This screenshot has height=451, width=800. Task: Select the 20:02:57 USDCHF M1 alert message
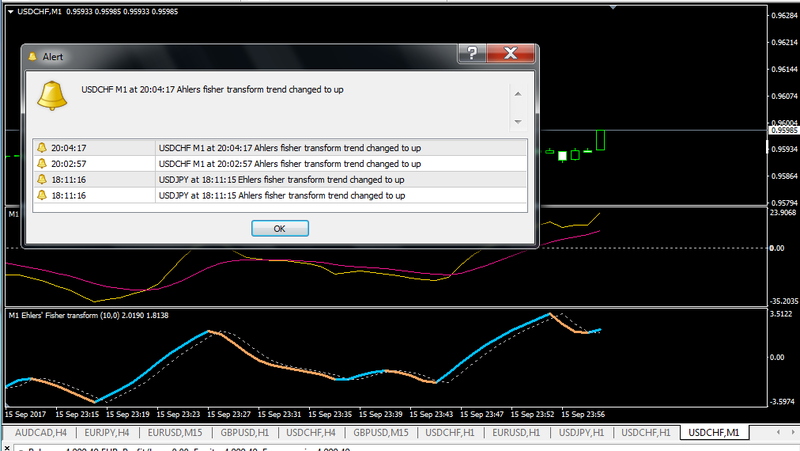(x=290, y=164)
